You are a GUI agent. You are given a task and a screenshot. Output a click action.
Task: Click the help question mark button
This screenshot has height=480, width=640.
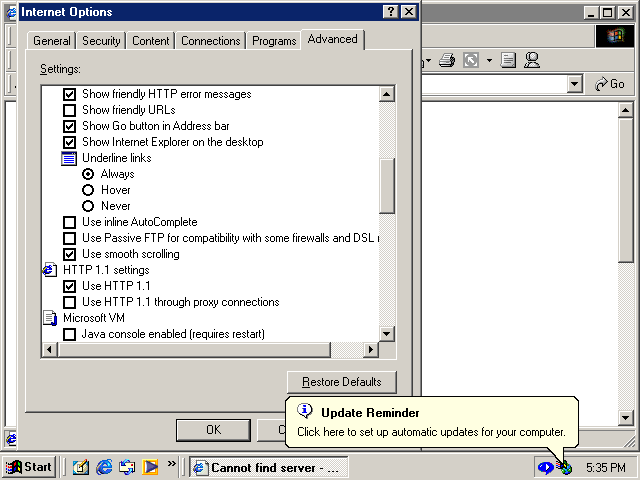(391, 12)
